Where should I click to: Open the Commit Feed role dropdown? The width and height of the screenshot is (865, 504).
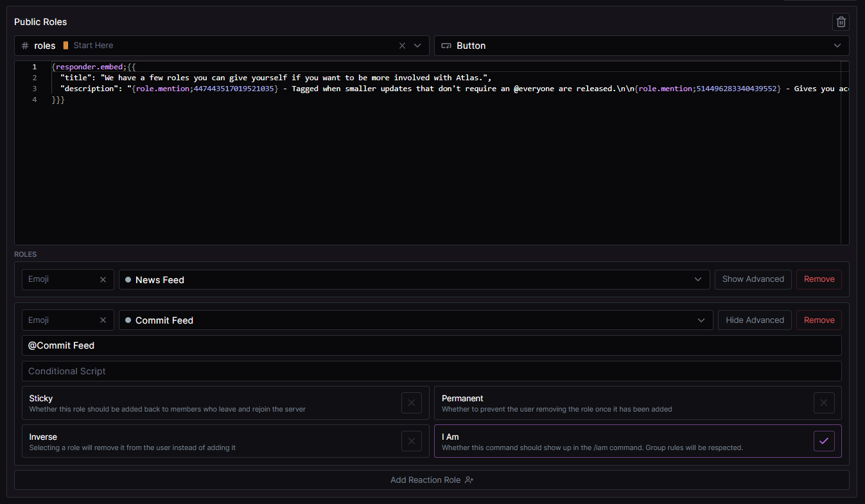pyautogui.click(x=699, y=320)
